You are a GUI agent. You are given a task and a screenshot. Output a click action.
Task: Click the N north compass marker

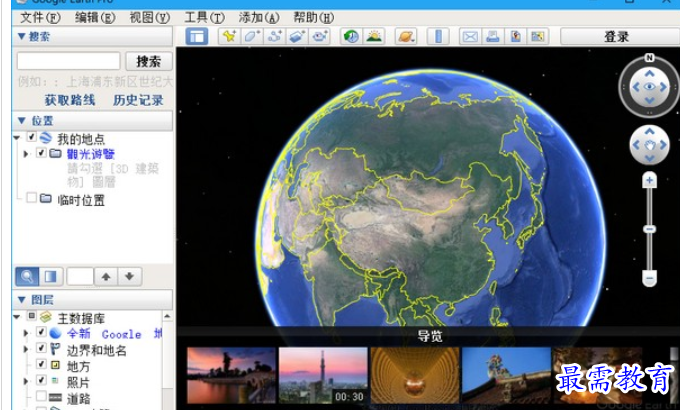(x=649, y=58)
